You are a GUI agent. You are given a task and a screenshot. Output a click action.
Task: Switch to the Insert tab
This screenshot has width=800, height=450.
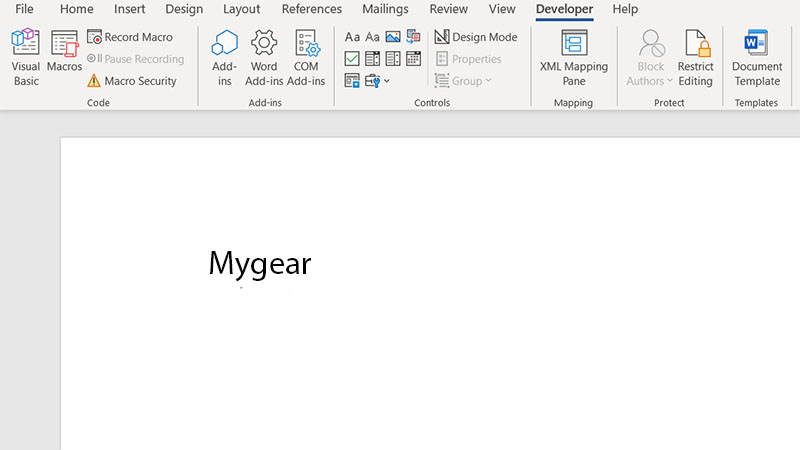click(129, 9)
